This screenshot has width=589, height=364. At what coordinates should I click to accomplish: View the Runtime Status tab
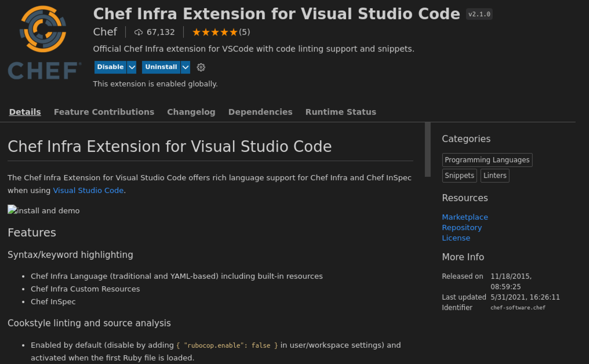pyautogui.click(x=340, y=112)
